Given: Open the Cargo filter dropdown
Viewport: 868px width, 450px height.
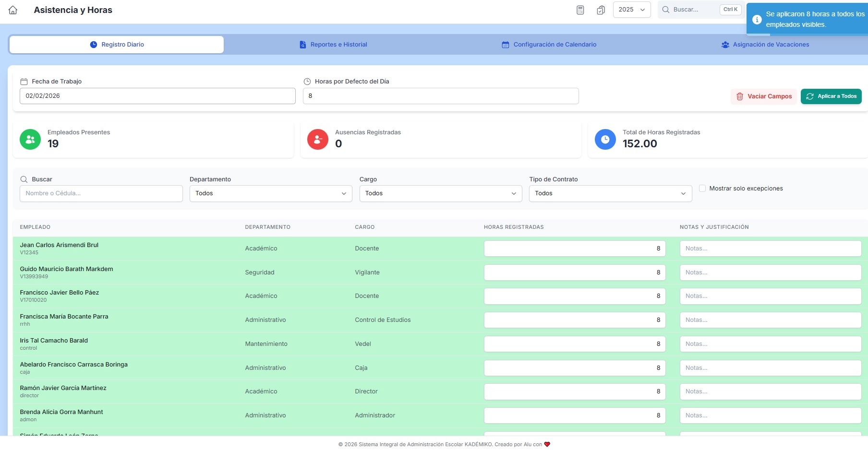Looking at the screenshot, I should point(441,193).
